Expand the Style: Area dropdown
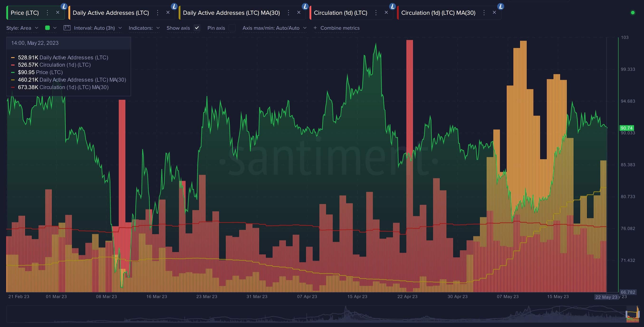The image size is (644, 327). (22, 28)
